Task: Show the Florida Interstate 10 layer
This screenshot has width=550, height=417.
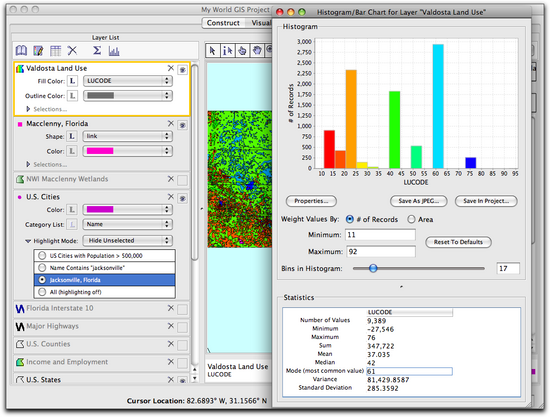Action: (182, 310)
